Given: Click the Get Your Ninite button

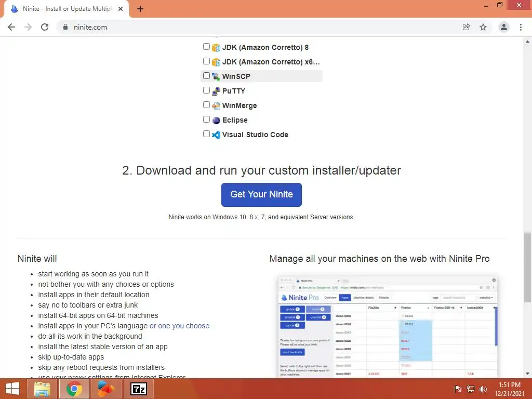Looking at the screenshot, I should [261, 195].
